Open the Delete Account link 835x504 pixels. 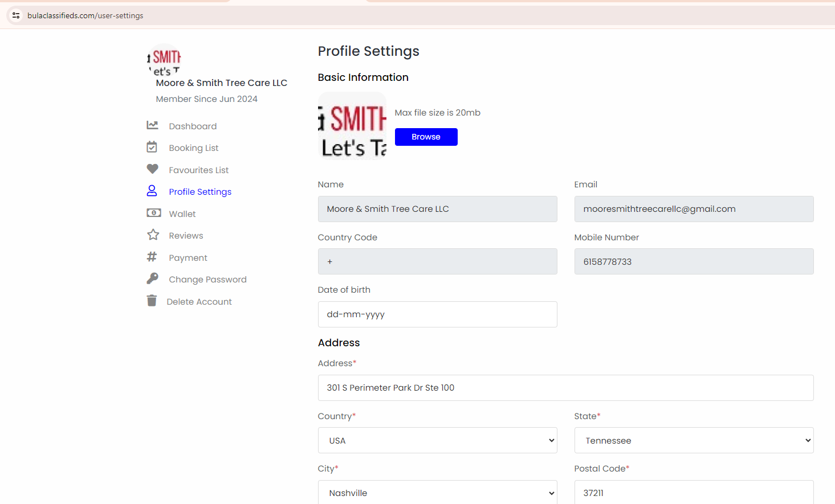(199, 302)
